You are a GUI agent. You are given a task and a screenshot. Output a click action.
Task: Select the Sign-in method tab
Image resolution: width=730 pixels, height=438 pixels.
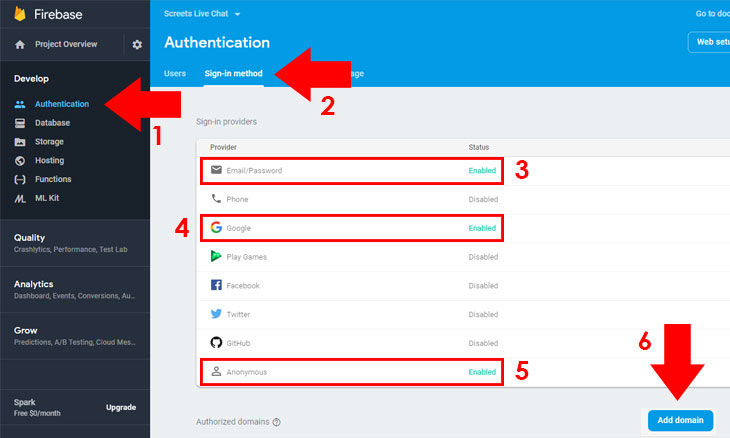click(x=234, y=74)
